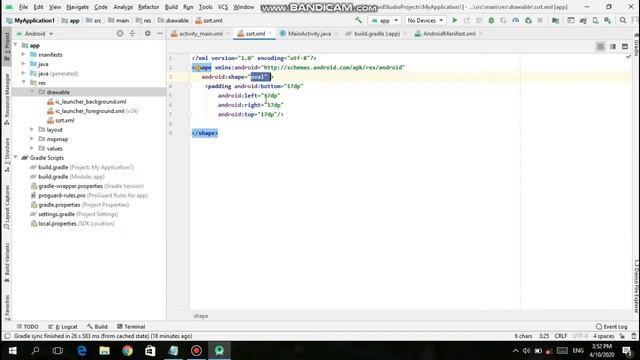Open Project Structure folder icon in toolbar
The height and width of the screenshot is (360, 640).
pos(556,20)
